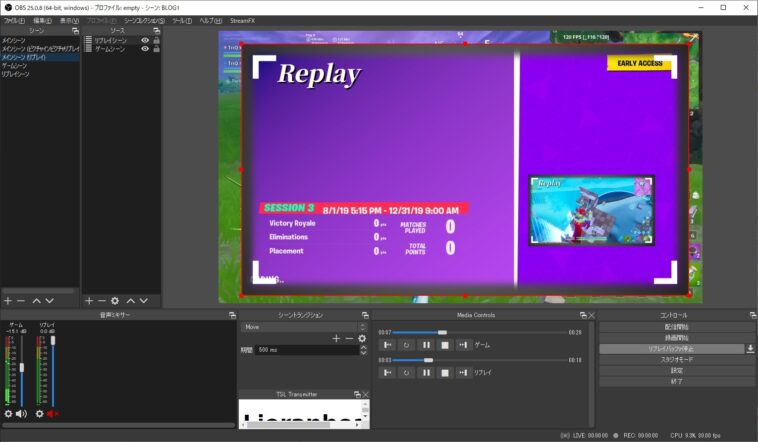Screen dimensions: 758x442
Task: Move the selected source down
Action: (144, 301)
